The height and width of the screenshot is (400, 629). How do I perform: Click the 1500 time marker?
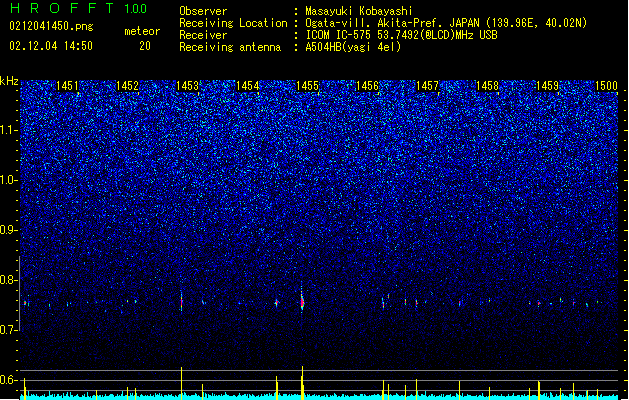click(606, 86)
